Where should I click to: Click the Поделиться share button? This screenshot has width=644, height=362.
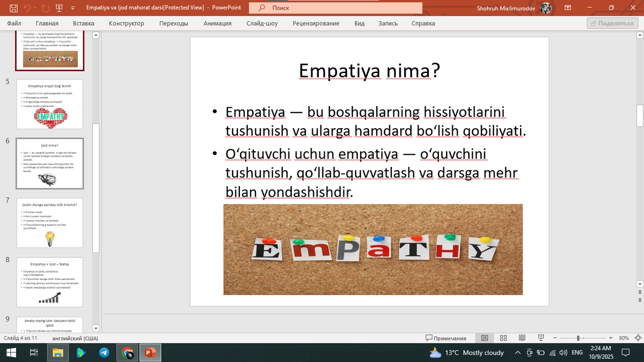pos(612,24)
